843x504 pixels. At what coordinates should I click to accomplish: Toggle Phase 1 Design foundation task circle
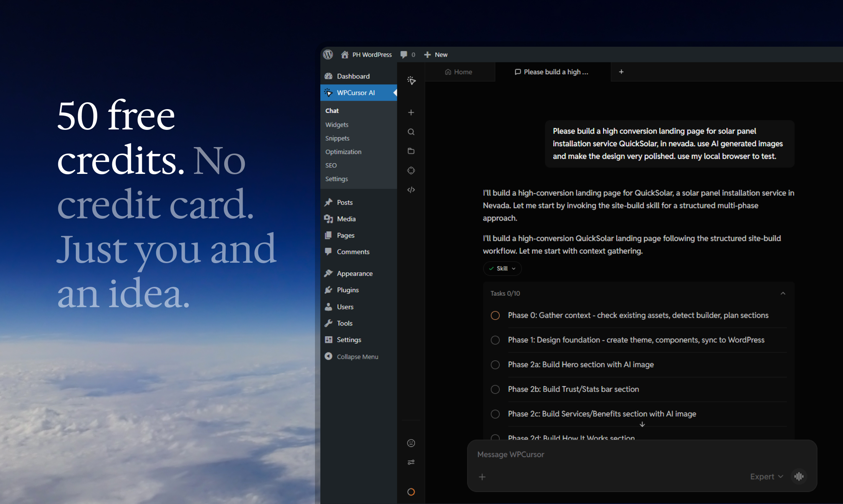[495, 340]
